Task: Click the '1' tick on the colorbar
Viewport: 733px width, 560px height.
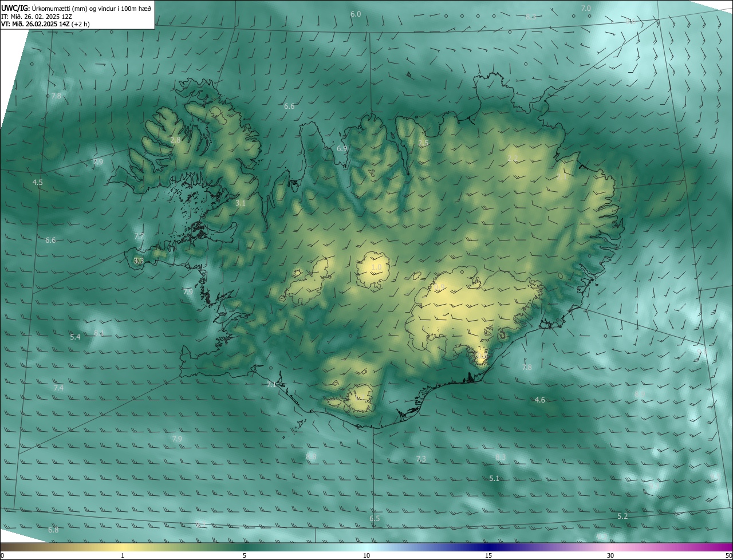Action: pos(123,555)
